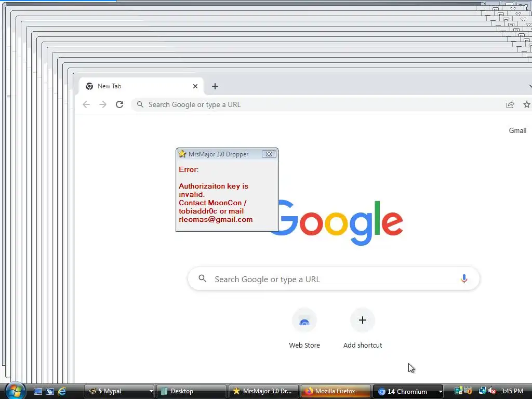Image resolution: width=532 pixels, height=399 pixels.
Task: Switch to MrsMajor 3.0 Dr... taskbar button
Action: coord(263,391)
